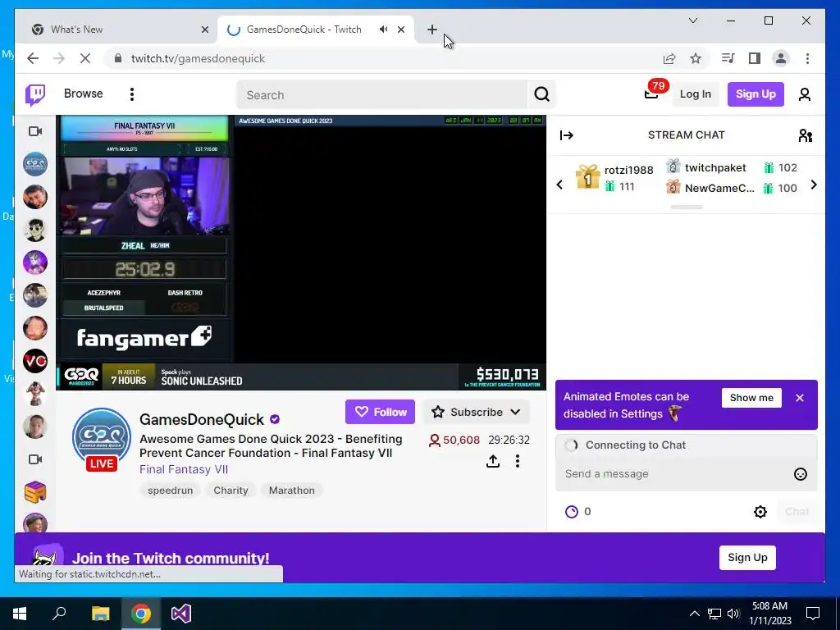Click the address bar URL
The width and height of the screenshot is (840, 630).
pyautogui.click(x=198, y=59)
